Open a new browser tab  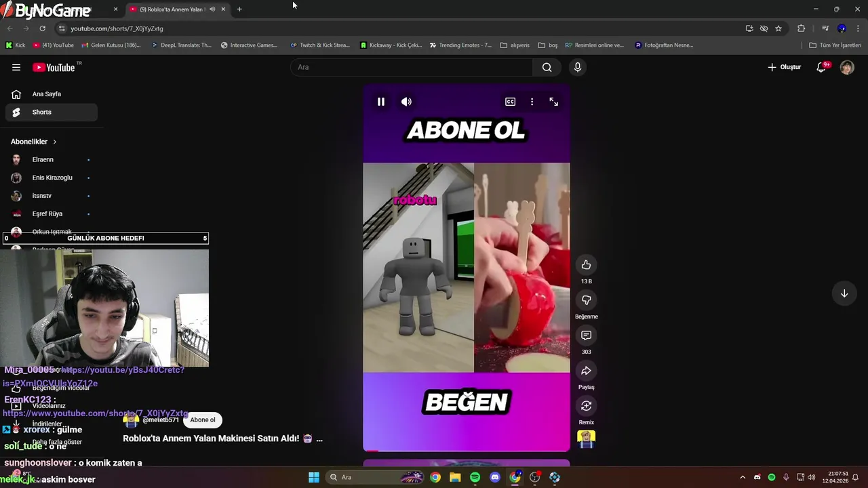[x=239, y=9]
